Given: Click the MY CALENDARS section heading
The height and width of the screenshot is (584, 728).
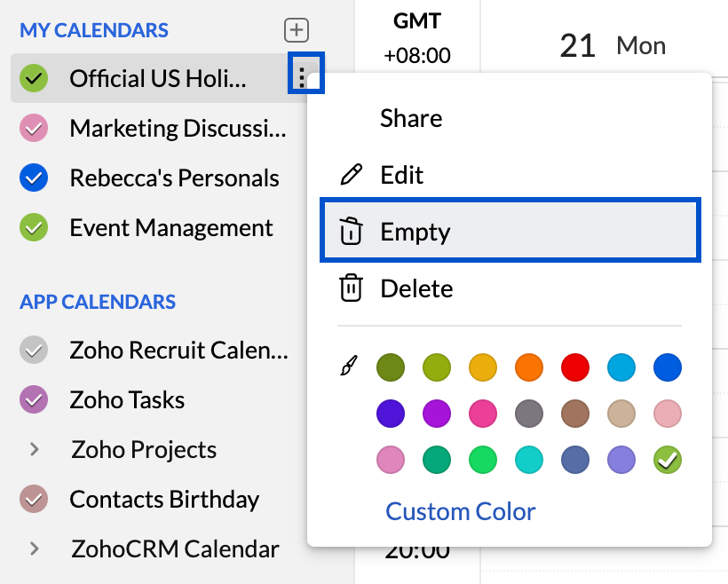Looking at the screenshot, I should point(94,30).
